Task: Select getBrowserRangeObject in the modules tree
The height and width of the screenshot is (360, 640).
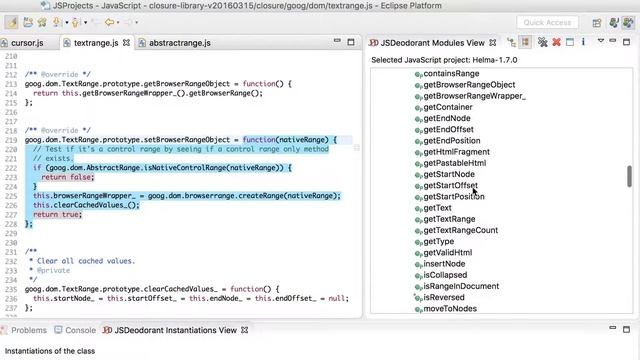Action: point(469,84)
